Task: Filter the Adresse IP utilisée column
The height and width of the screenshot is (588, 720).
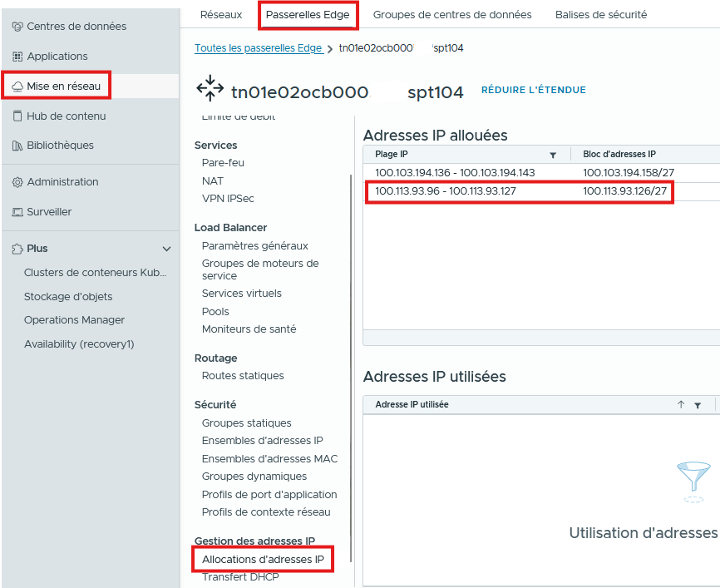Action: [698, 405]
